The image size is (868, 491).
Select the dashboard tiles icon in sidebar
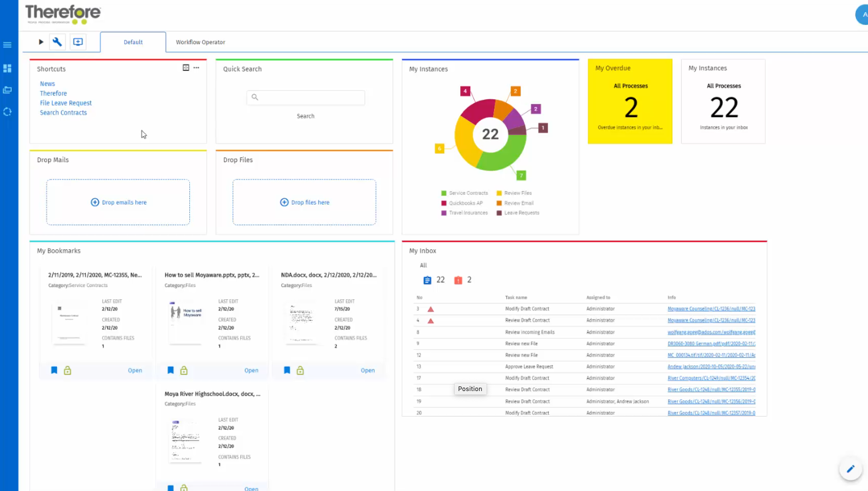click(x=8, y=68)
